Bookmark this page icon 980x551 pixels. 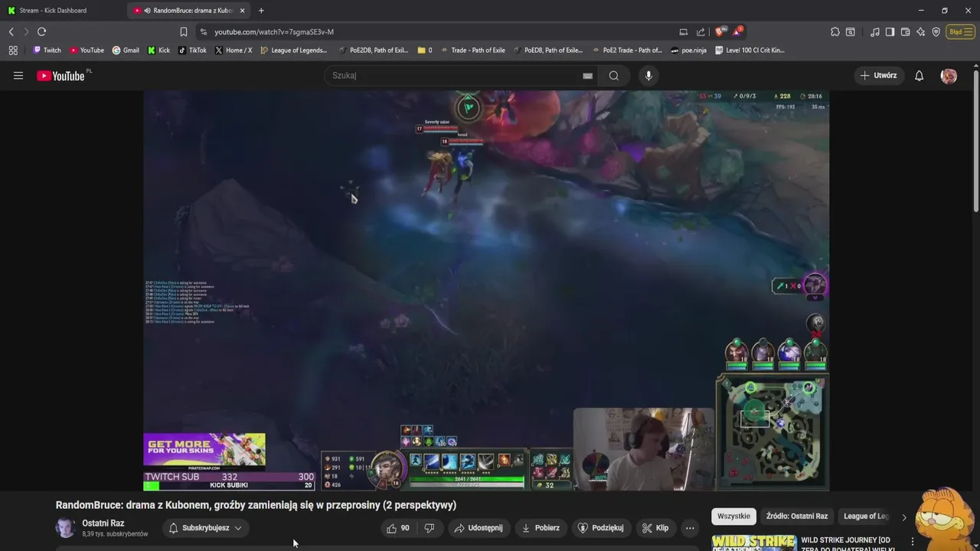pyautogui.click(x=183, y=32)
